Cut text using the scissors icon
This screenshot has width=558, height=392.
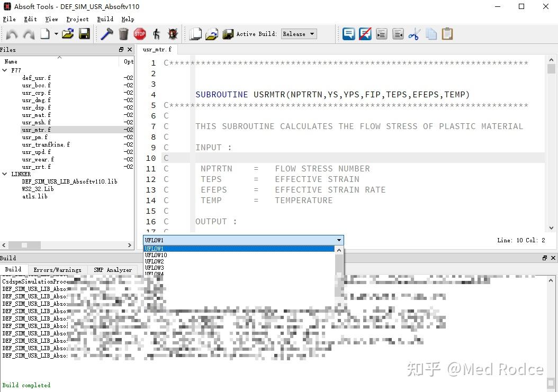[415, 34]
